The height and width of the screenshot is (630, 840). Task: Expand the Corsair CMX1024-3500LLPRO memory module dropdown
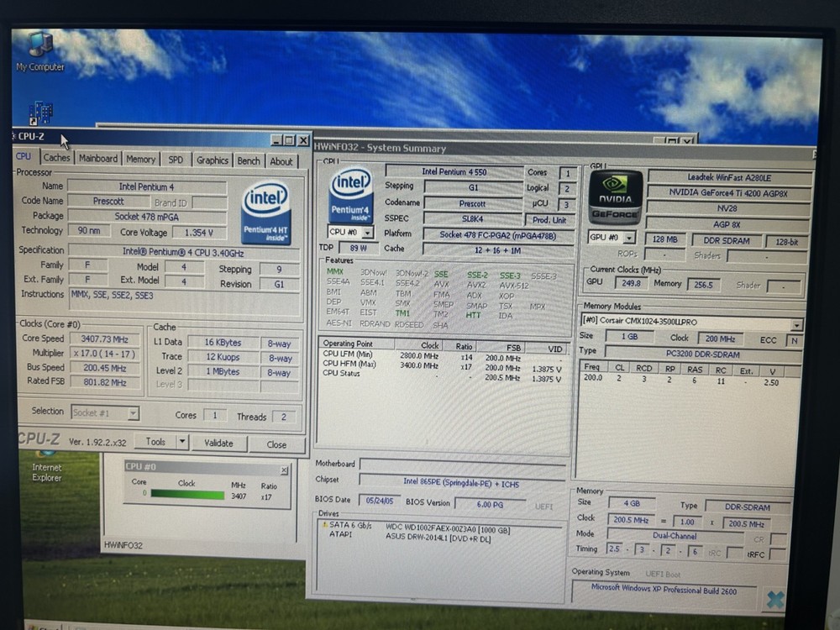796,324
